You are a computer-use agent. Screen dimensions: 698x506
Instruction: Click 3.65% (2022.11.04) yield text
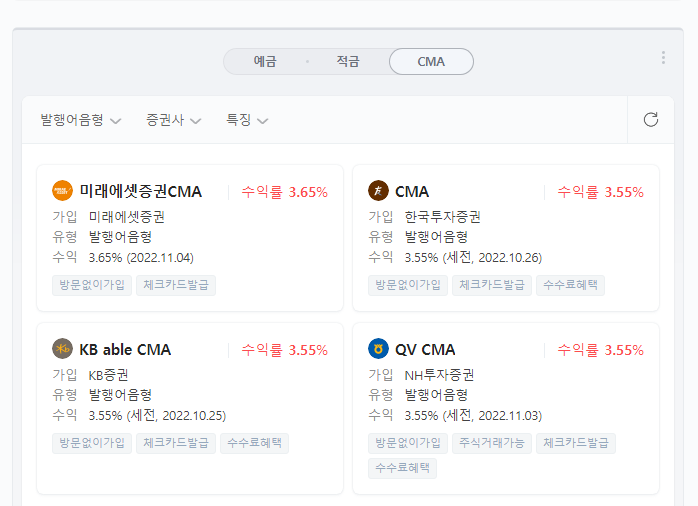(141, 258)
